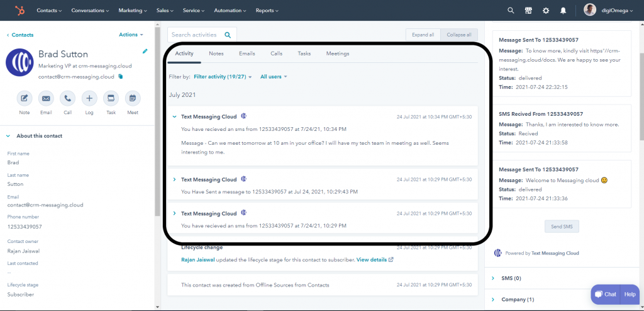Screen dimensions: 644x311
Task: Open the Service menu
Action: [x=194, y=11]
